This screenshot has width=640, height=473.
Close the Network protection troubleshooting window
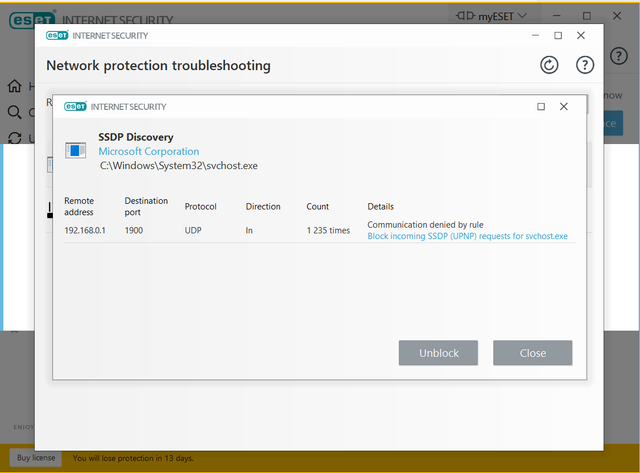[x=581, y=36]
